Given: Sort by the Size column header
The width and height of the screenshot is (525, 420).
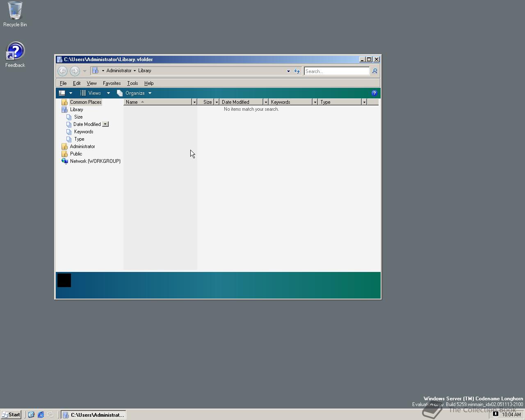Looking at the screenshot, I should (206, 102).
